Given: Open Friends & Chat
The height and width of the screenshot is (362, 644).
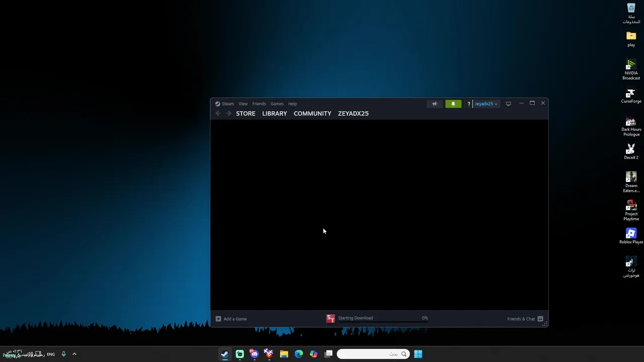Looking at the screenshot, I should tap(521, 319).
